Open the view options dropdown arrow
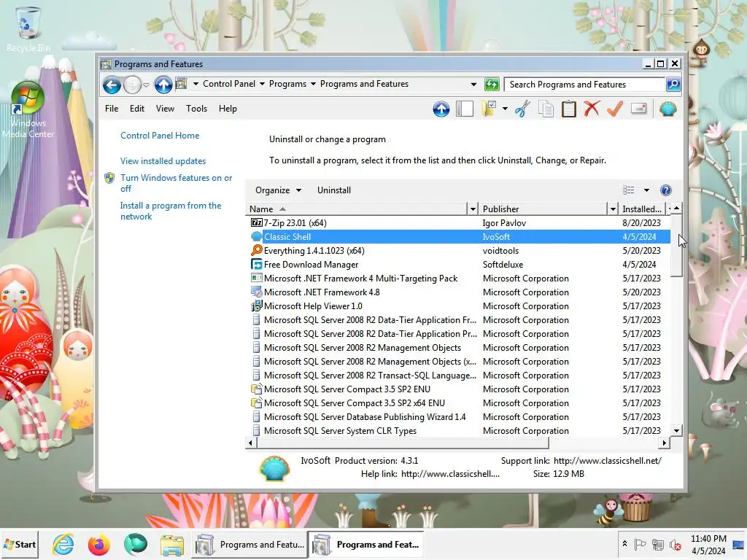This screenshot has width=747, height=560. pyautogui.click(x=646, y=190)
